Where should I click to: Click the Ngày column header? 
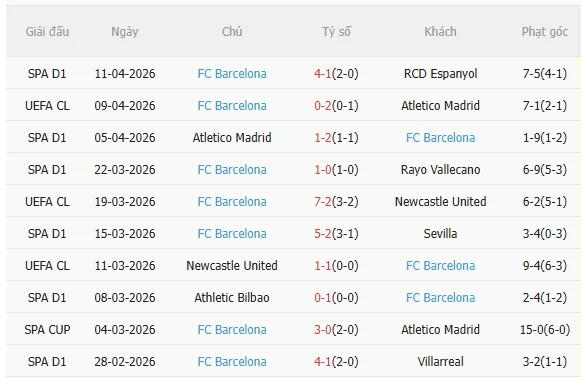(x=125, y=32)
